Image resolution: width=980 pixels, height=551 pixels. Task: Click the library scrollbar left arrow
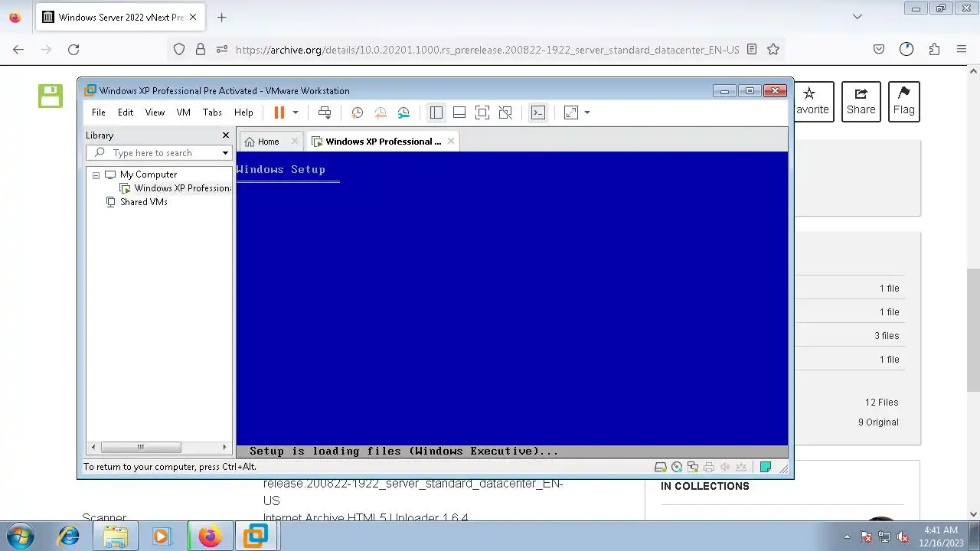pos(94,447)
